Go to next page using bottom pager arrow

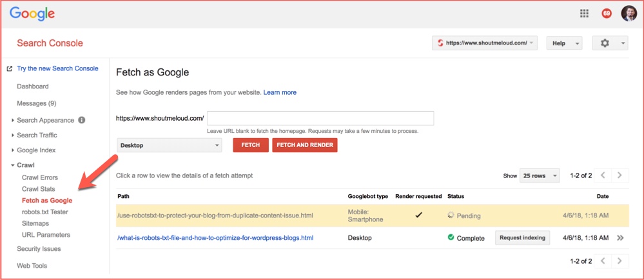tap(620, 261)
